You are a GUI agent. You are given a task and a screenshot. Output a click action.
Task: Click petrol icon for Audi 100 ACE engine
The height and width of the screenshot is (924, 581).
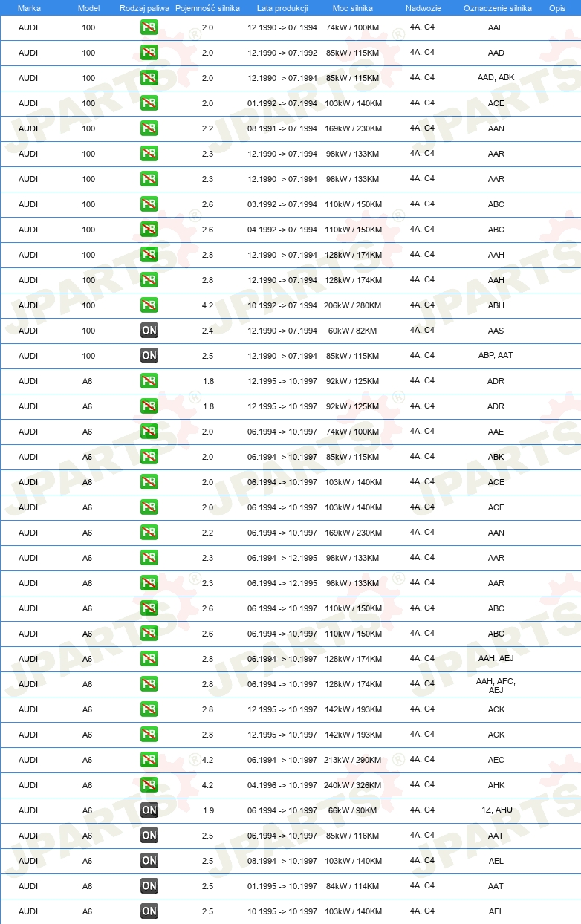[149, 103]
